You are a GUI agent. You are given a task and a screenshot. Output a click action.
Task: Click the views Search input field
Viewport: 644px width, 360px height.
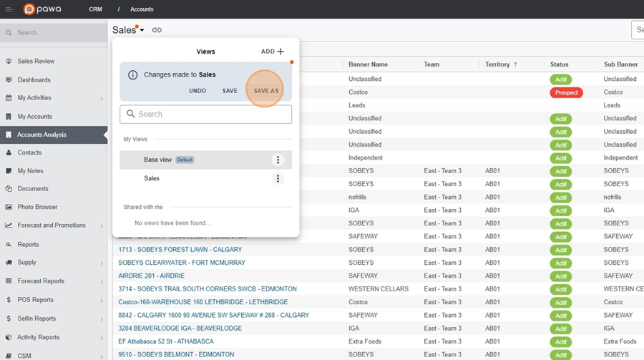pyautogui.click(x=206, y=115)
